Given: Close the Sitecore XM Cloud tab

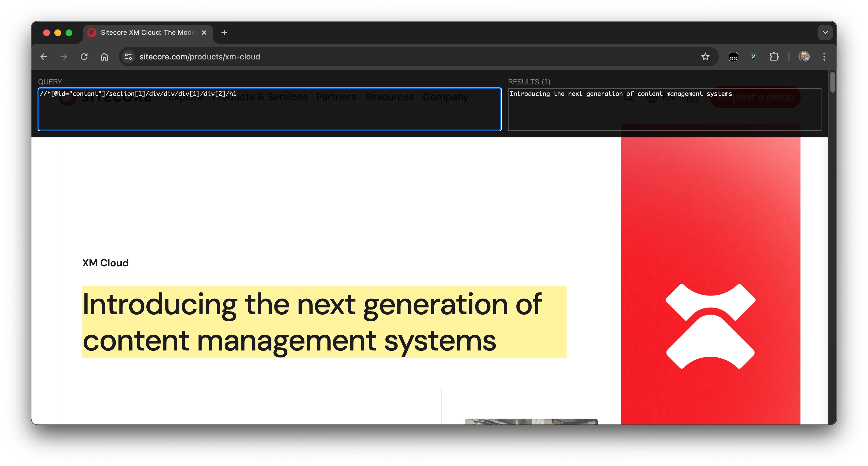Looking at the screenshot, I should coord(204,33).
